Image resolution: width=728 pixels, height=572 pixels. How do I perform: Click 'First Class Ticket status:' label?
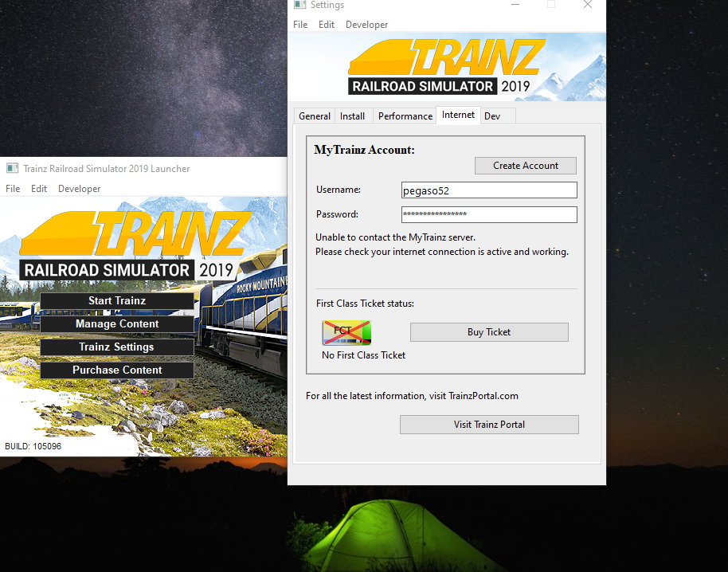pos(365,304)
